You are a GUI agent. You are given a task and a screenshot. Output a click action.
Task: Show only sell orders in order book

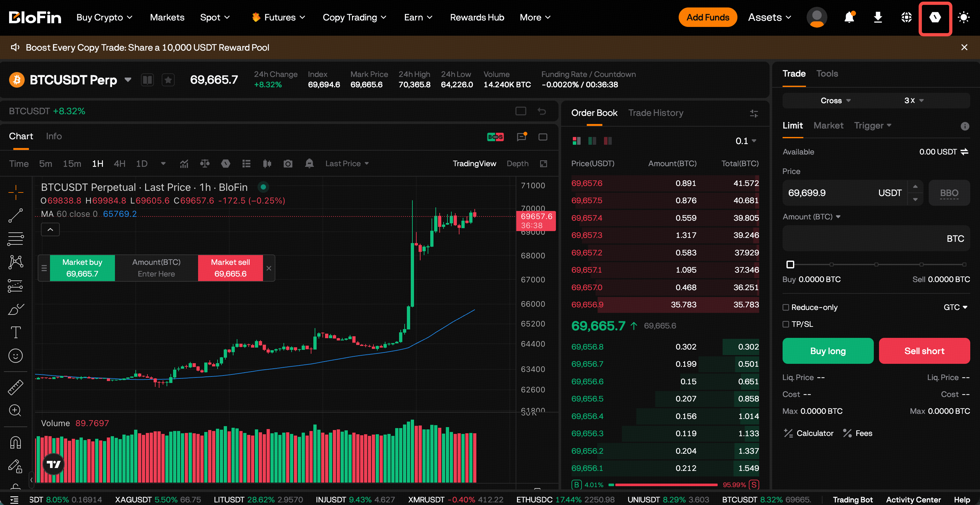(x=608, y=141)
